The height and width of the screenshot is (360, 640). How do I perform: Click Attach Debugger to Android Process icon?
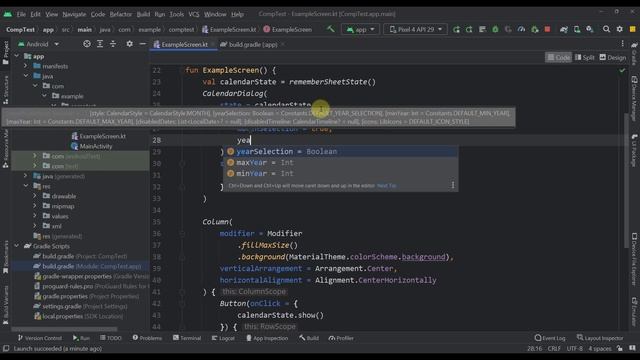click(535, 29)
